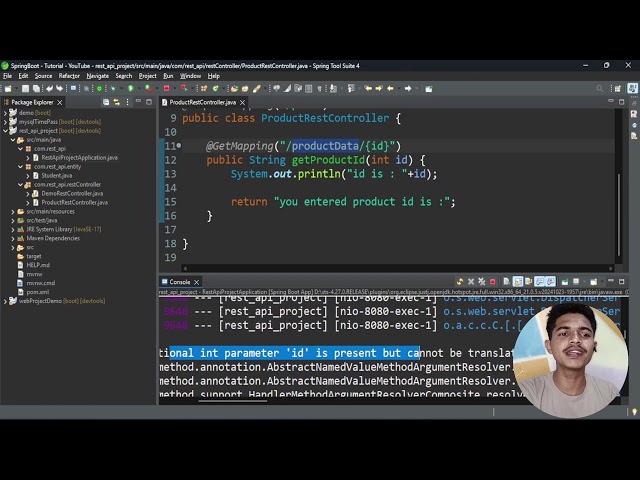Toggle Scroll Lock in Console toolbar

(x=518, y=282)
